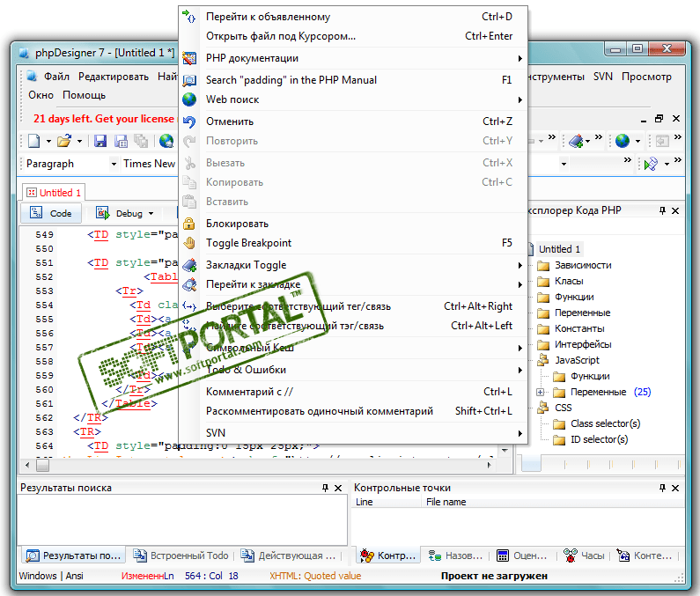Open the Окно menu
The width and height of the screenshot is (700, 596).
41,95
